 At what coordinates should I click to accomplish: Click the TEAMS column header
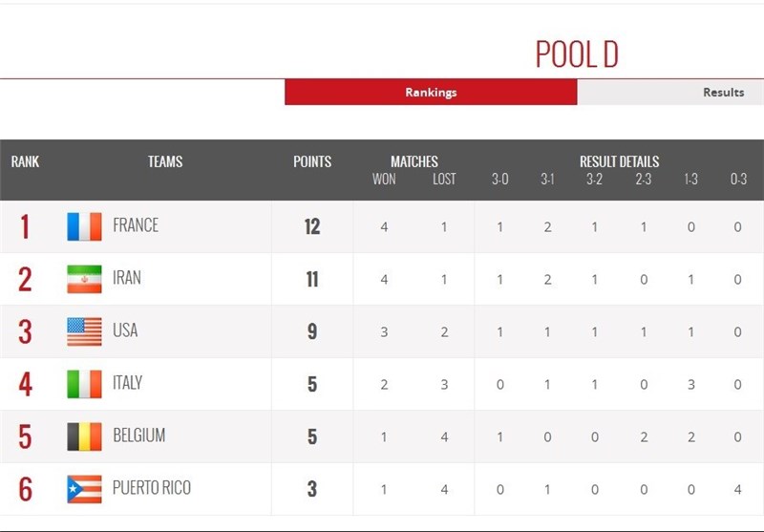[x=165, y=161]
